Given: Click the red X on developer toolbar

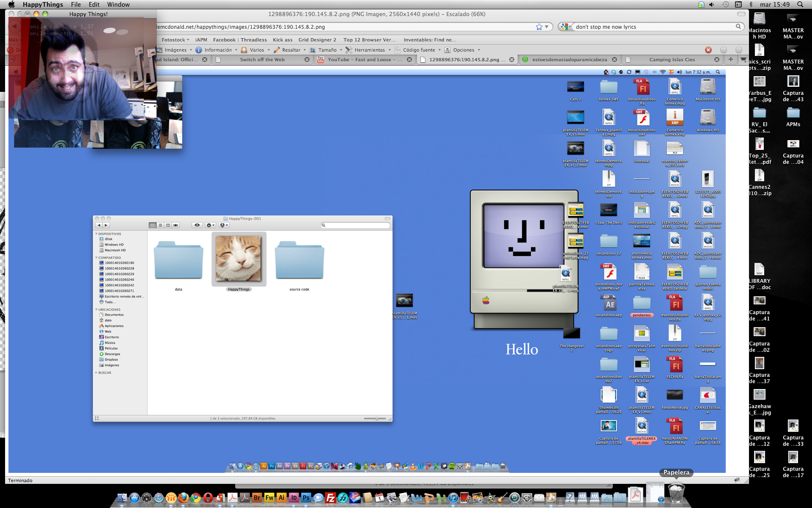Looking at the screenshot, I should 708,50.
